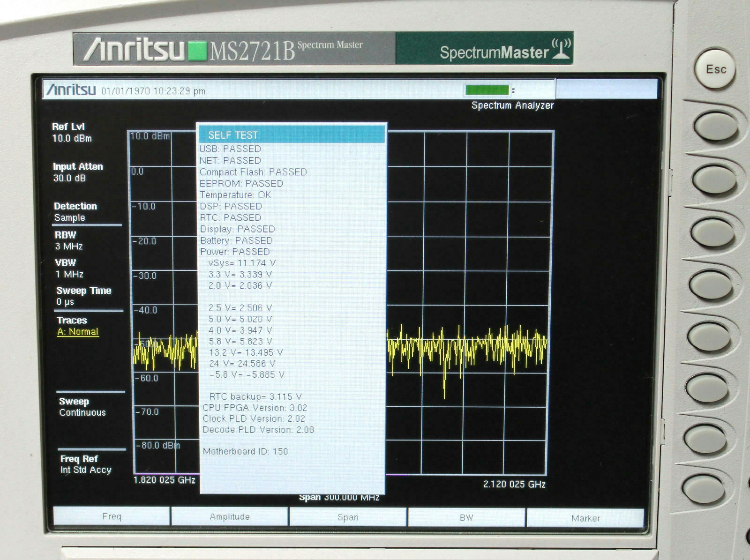750x560 pixels.
Task: Click the RBW 3 MHz value
Action: point(68,241)
